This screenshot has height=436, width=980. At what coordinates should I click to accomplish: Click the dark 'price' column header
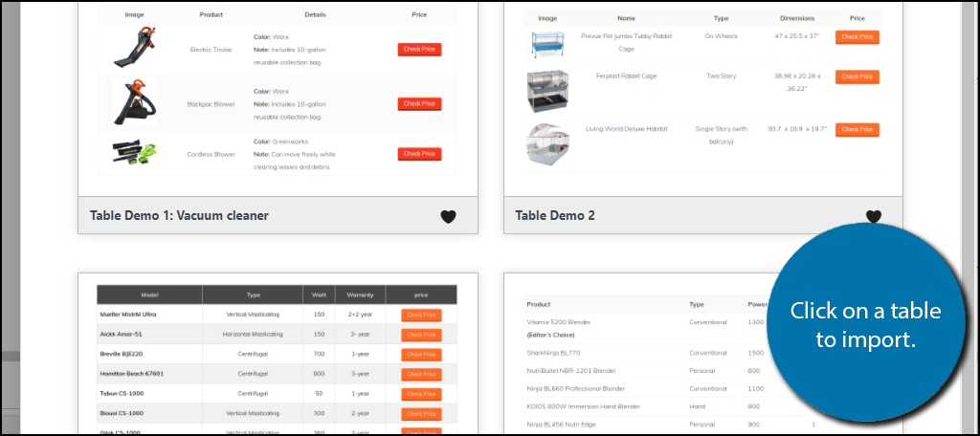[421, 294]
